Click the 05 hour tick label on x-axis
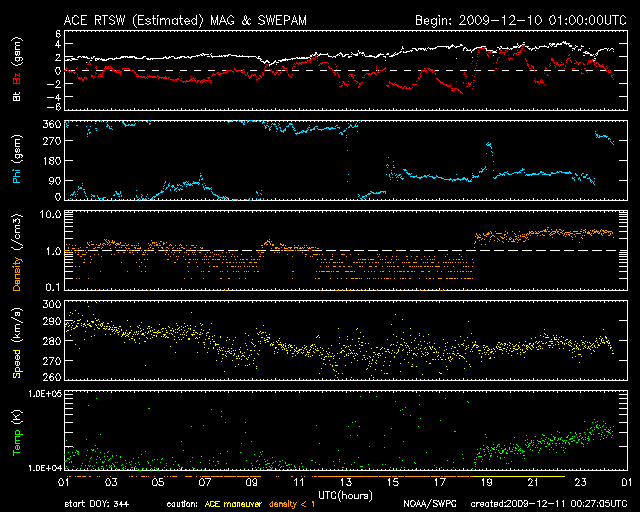 [x=157, y=482]
